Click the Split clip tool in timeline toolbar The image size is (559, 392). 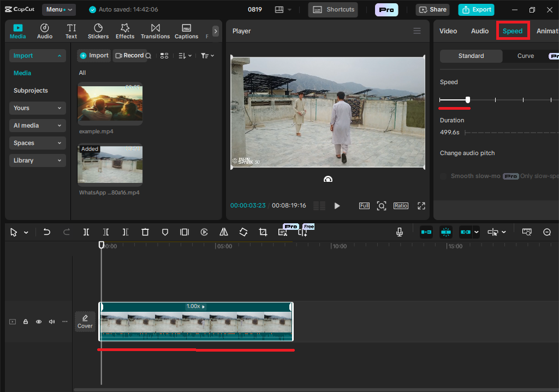coord(86,232)
